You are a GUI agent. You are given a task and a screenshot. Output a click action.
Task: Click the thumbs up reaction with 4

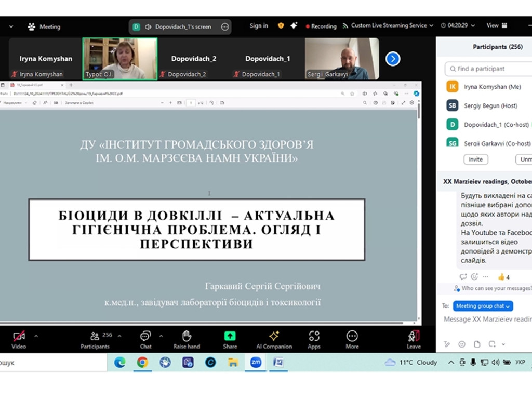point(504,277)
